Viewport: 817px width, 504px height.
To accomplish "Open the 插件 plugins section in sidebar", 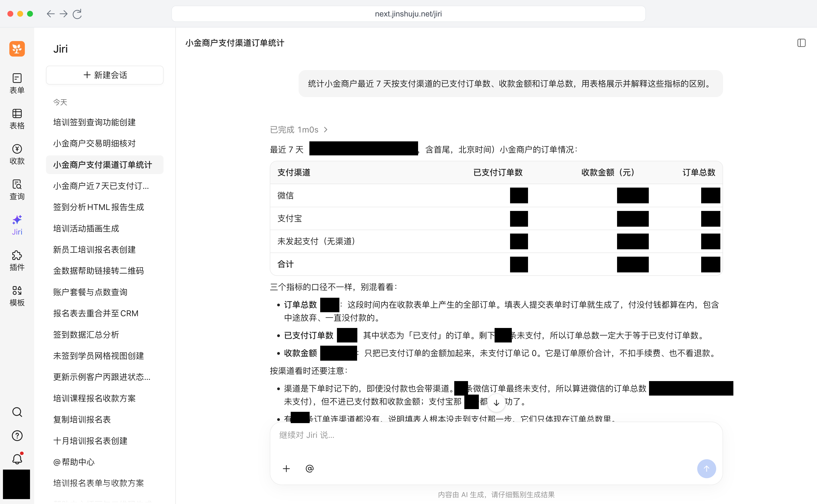I will [x=17, y=260].
